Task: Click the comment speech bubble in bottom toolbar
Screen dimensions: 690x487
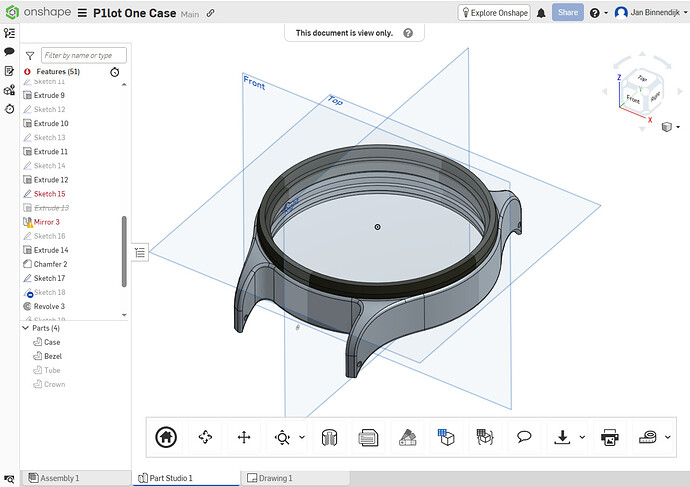Action: point(523,437)
